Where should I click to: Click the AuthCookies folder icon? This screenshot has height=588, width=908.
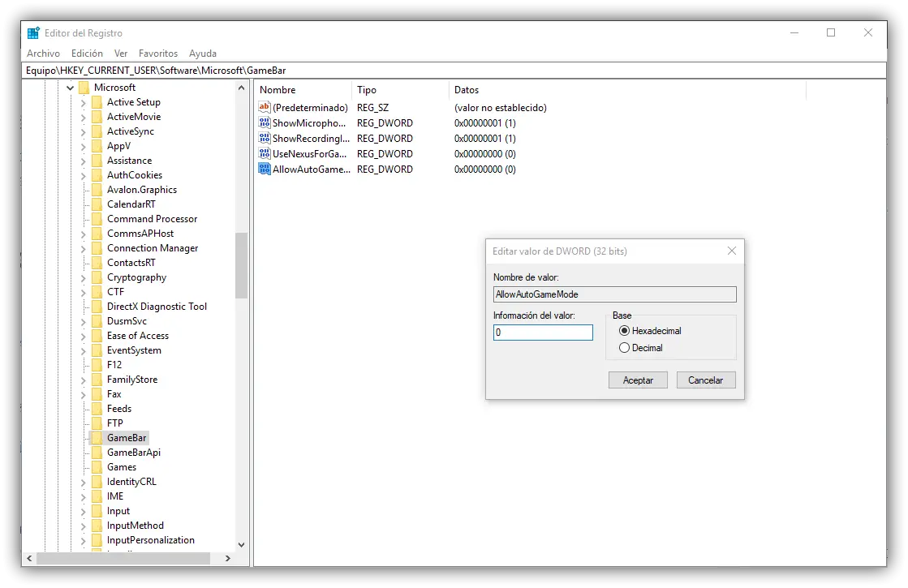(x=97, y=175)
